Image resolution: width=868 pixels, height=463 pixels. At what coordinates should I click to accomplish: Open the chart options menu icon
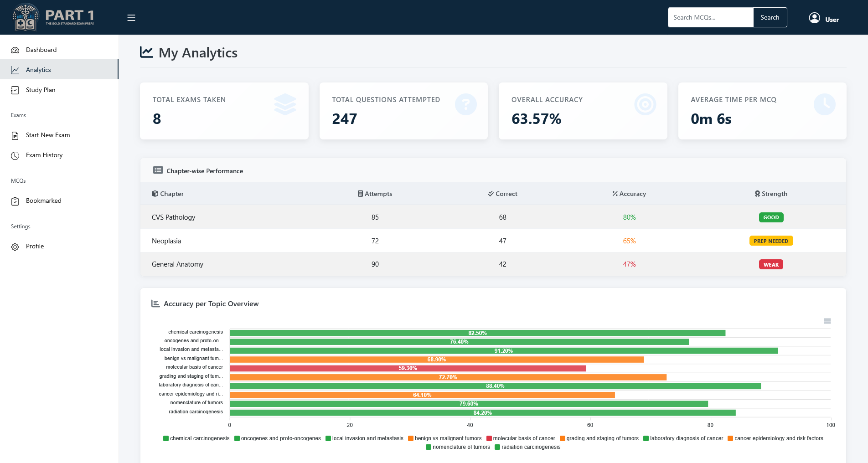827,321
